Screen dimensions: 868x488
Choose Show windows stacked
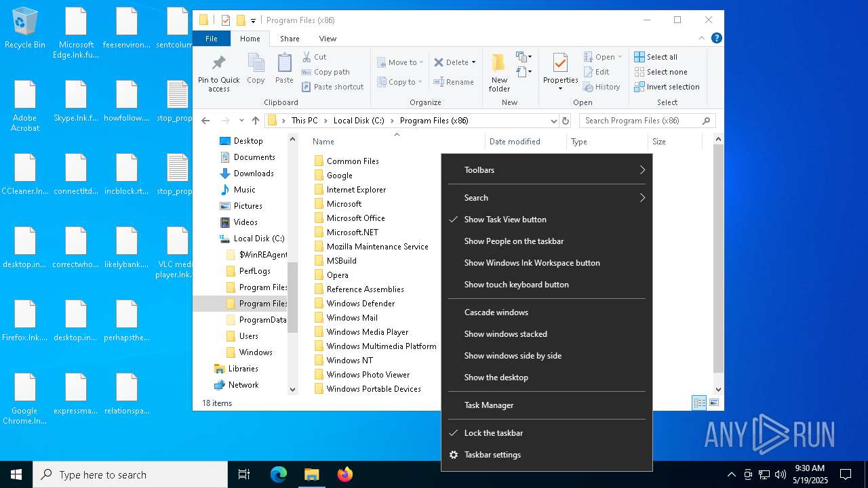pos(547,334)
